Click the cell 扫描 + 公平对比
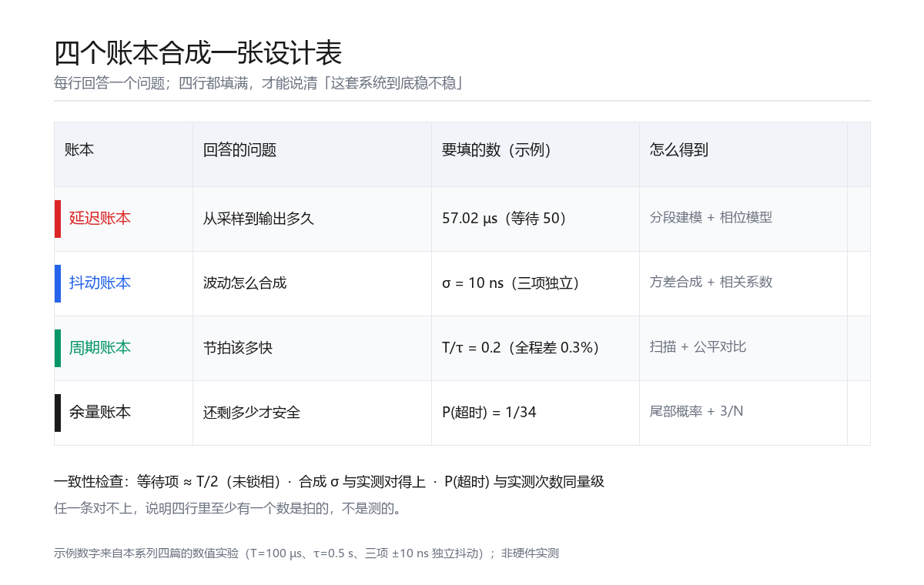924x585 pixels. click(x=698, y=347)
